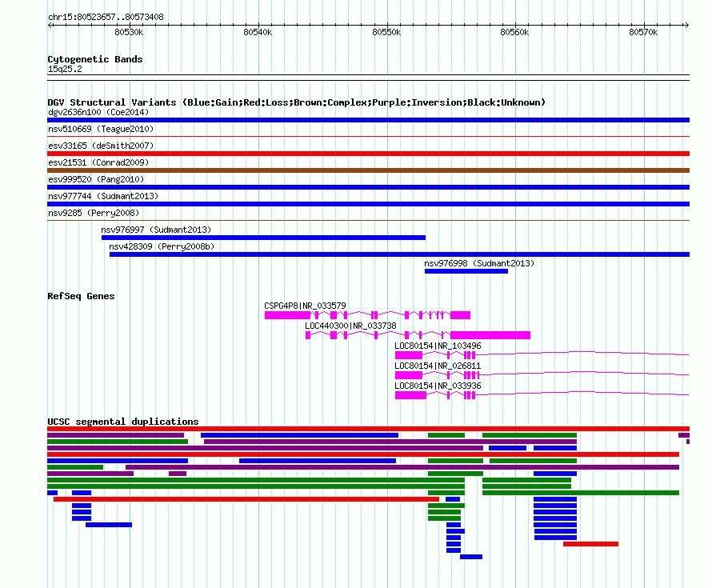Click the right arrow at the ruler end
The image size is (712, 588).
click(686, 25)
